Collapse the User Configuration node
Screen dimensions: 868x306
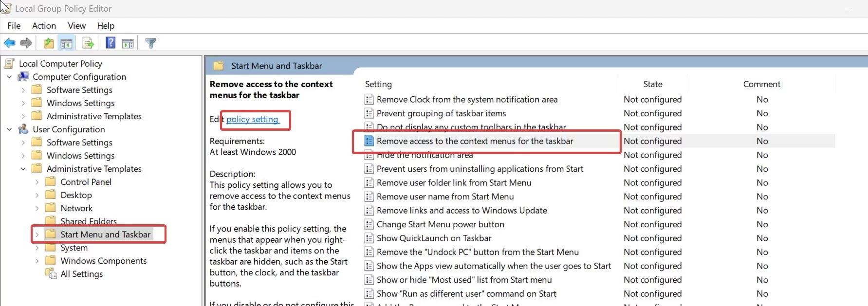[x=9, y=129]
